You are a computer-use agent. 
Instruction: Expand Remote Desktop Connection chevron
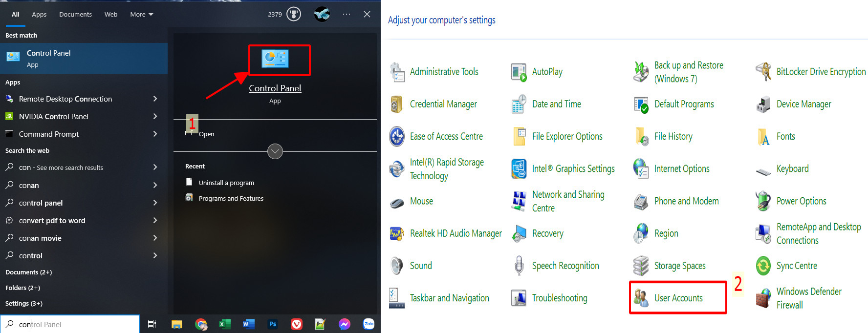pyautogui.click(x=155, y=99)
